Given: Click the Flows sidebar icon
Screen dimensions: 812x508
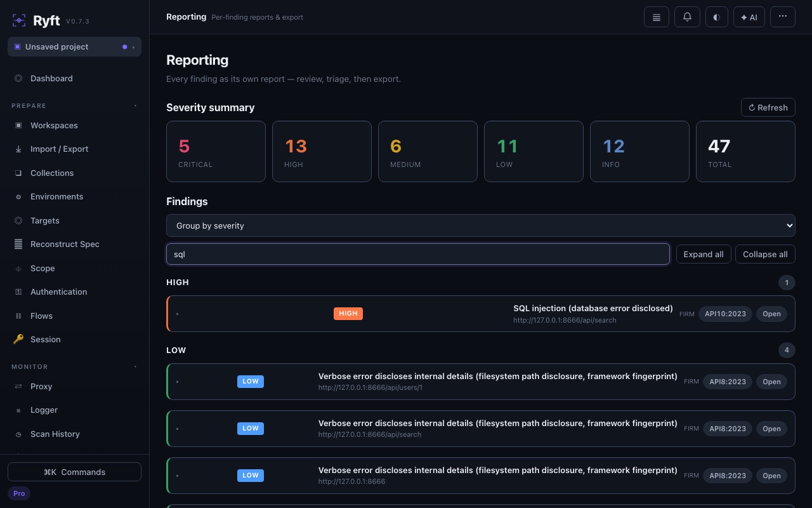Looking at the screenshot, I should point(18,316).
